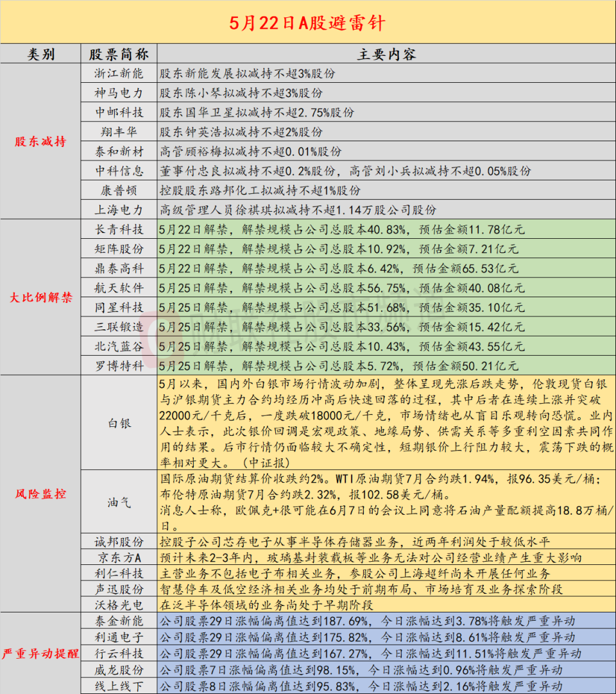Click stock name 声迅股份
The image size is (616, 694).
pyautogui.click(x=119, y=589)
